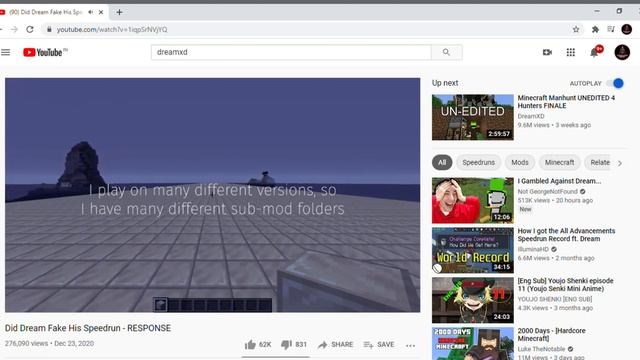The image size is (640, 360).
Task: Open the Youjo Shenki episode 11 thumbnail
Action: (x=473, y=300)
